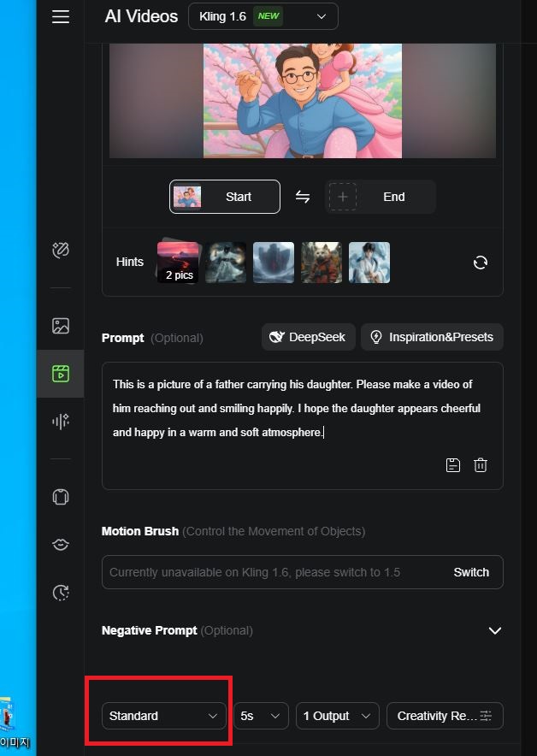This screenshot has width=537, height=756.
Task: Select the AI Videos sidebar icon
Action: tap(60, 374)
